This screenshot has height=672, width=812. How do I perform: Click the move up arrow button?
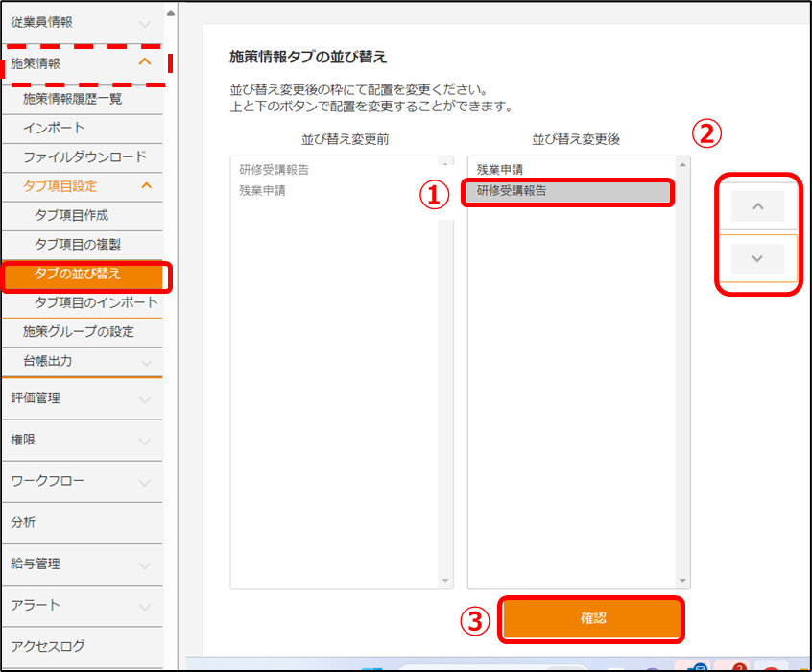click(x=757, y=205)
